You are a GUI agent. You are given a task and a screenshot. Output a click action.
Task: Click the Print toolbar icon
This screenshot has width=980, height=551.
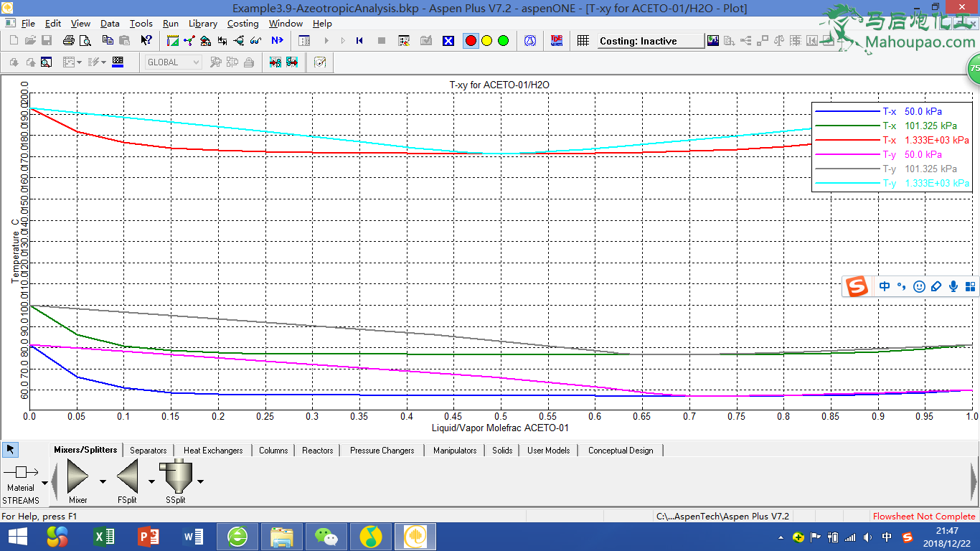pos(69,41)
